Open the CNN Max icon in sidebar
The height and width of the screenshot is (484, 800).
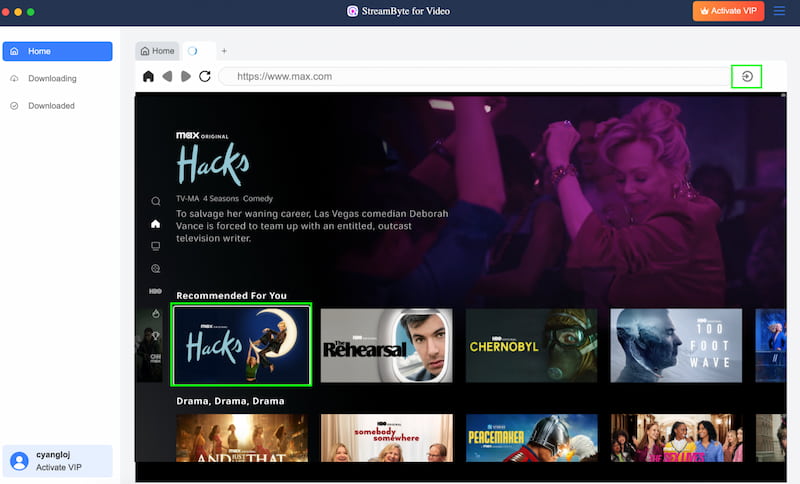click(x=155, y=358)
